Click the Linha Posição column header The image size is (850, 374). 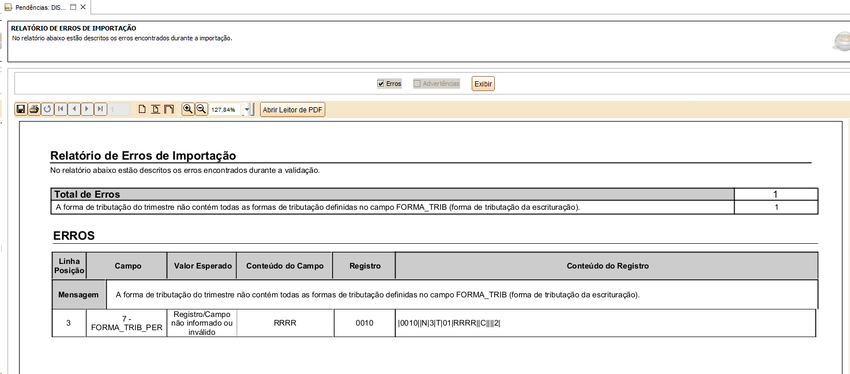point(69,266)
